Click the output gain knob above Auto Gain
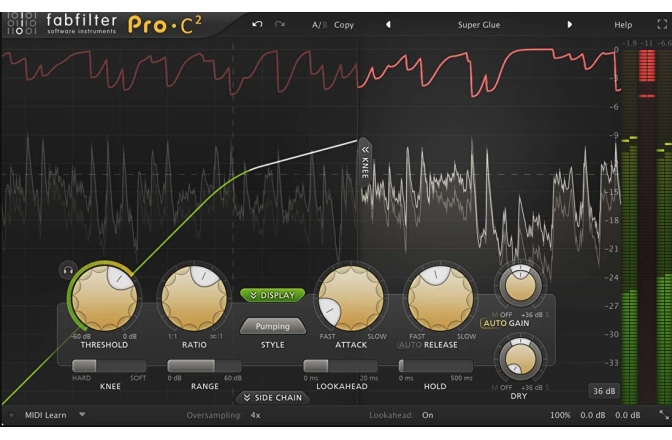The width and height of the screenshot is (672, 440). 520,284
